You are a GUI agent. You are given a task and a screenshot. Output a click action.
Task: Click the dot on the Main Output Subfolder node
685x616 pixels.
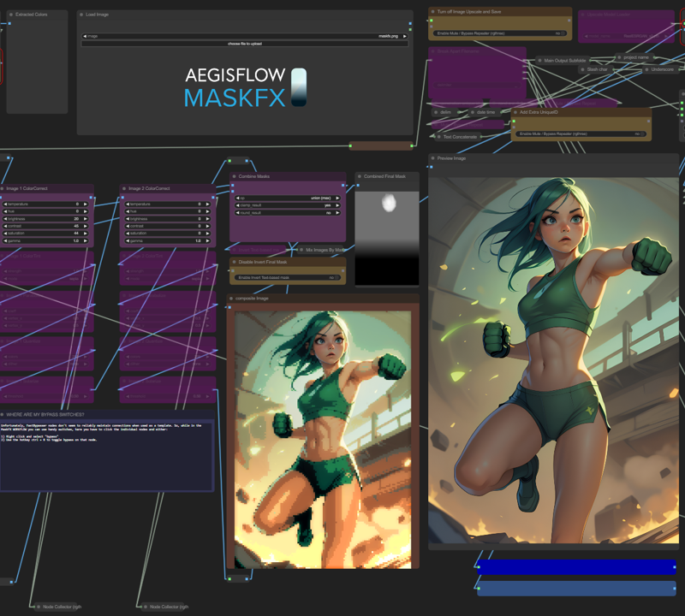pos(540,61)
